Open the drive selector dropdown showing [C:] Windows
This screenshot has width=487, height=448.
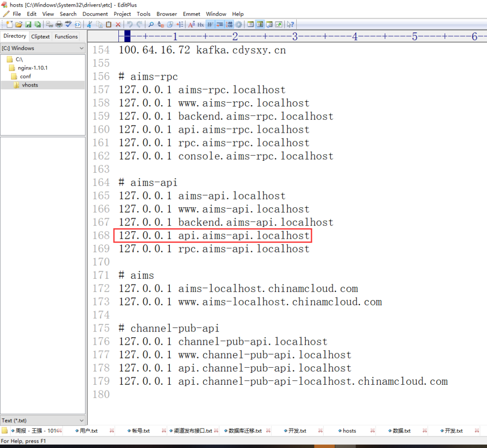point(43,48)
